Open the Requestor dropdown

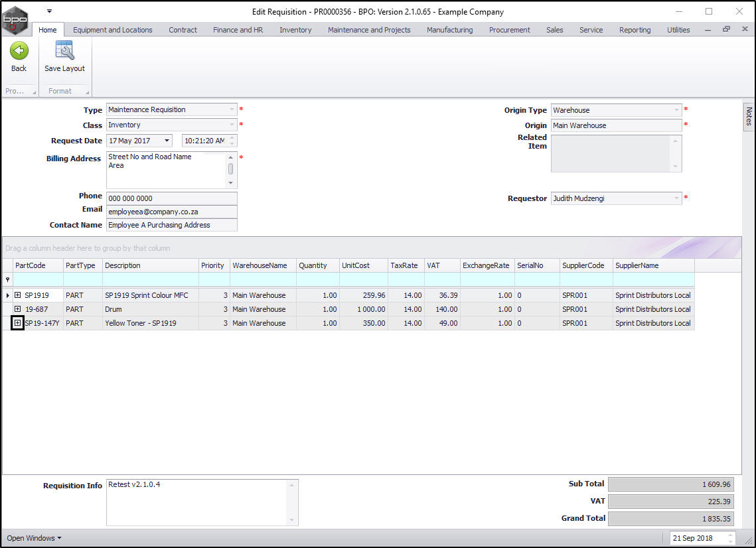click(x=676, y=198)
